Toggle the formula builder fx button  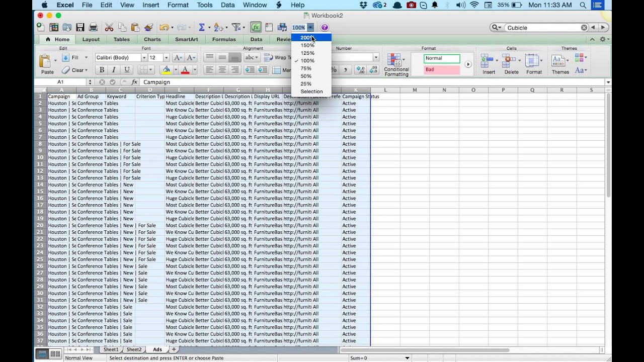[x=256, y=27]
